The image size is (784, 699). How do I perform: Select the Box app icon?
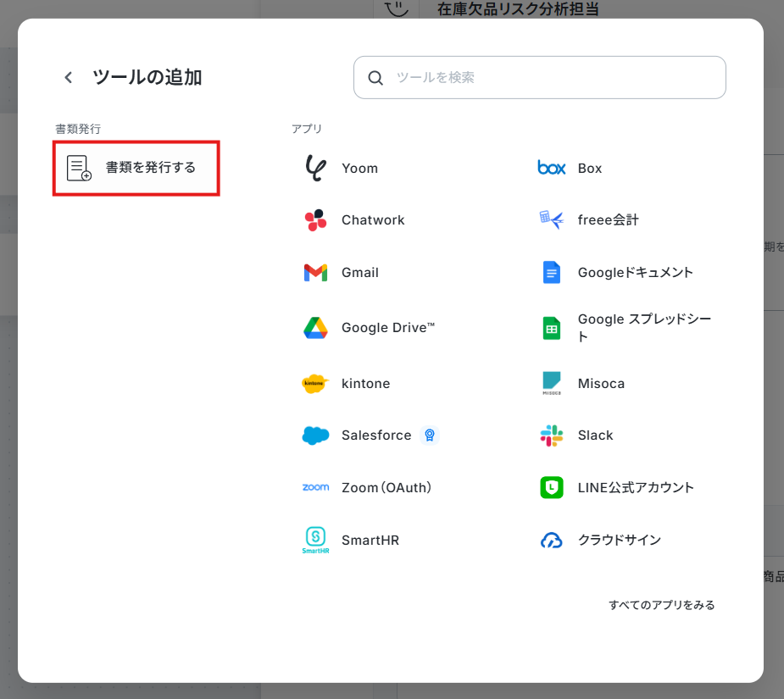(x=552, y=169)
